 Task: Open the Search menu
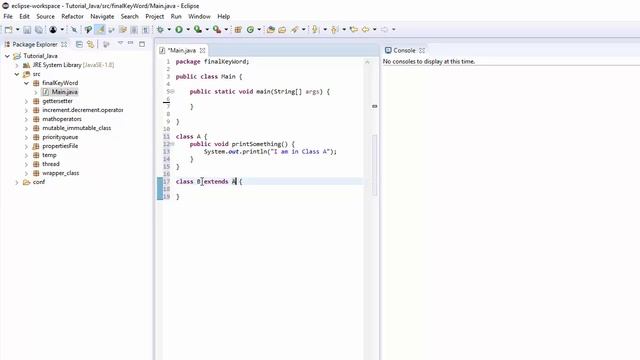coord(129,16)
